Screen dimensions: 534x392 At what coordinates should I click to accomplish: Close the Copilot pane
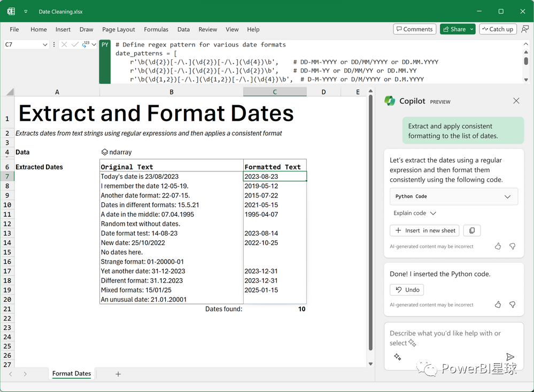pyautogui.click(x=516, y=101)
